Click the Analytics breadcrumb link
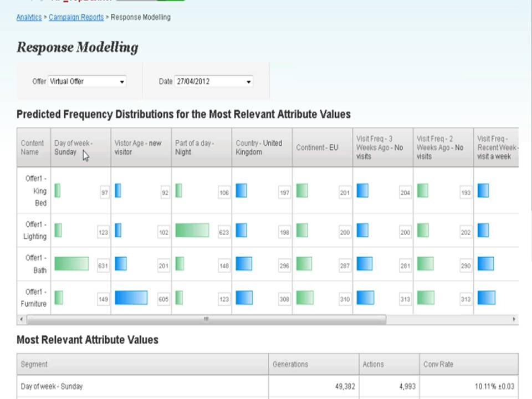The width and height of the screenshot is (532, 399). point(29,17)
